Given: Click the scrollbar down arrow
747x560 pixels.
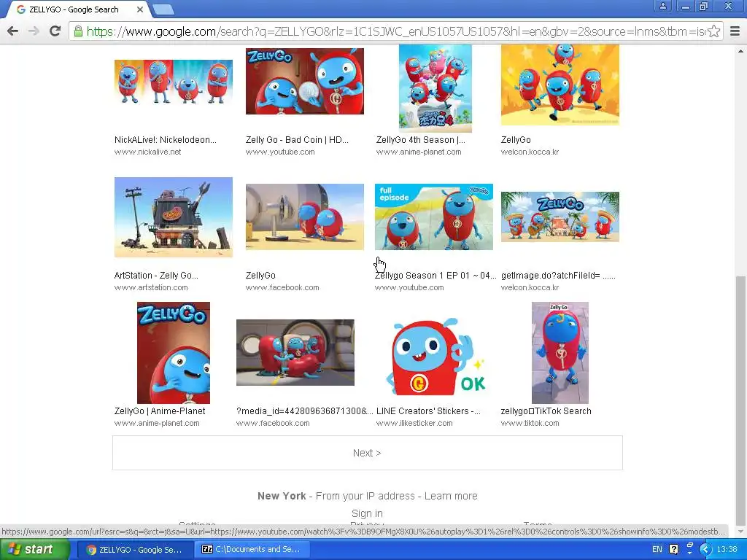Looking at the screenshot, I should coord(741,532).
